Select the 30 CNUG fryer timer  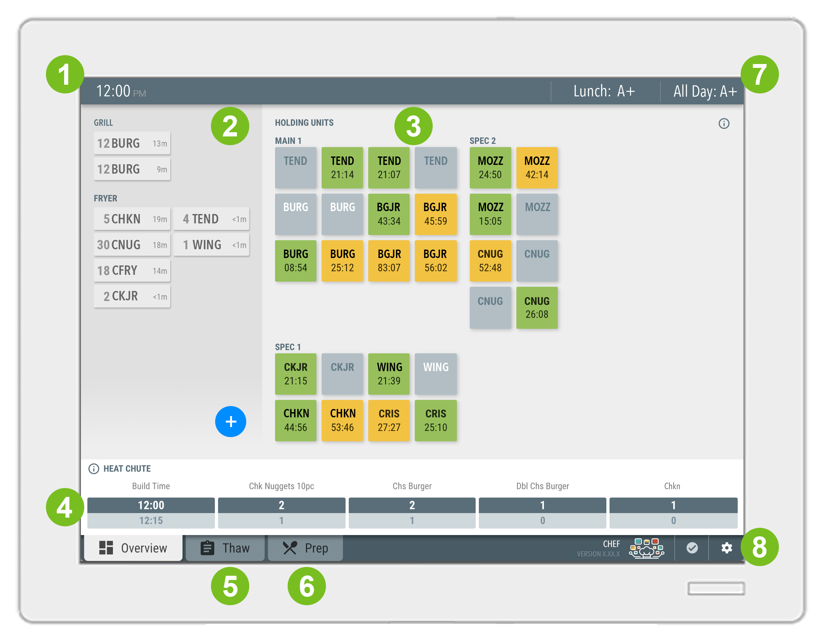pyautogui.click(x=132, y=244)
